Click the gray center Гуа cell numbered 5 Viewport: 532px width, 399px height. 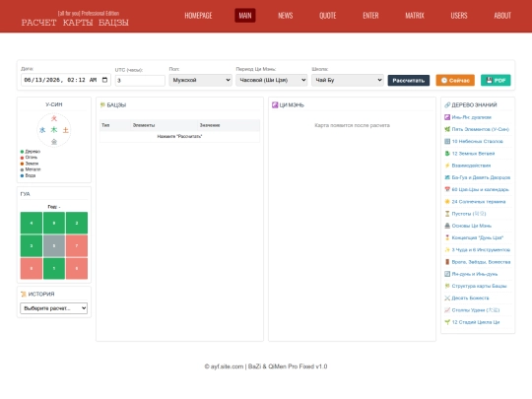click(54, 245)
